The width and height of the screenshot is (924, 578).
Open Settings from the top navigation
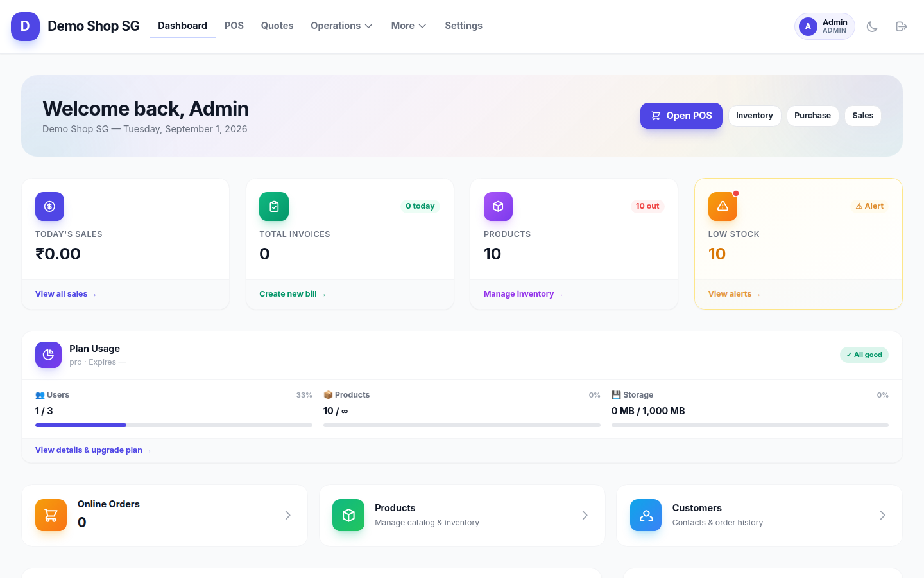(463, 26)
